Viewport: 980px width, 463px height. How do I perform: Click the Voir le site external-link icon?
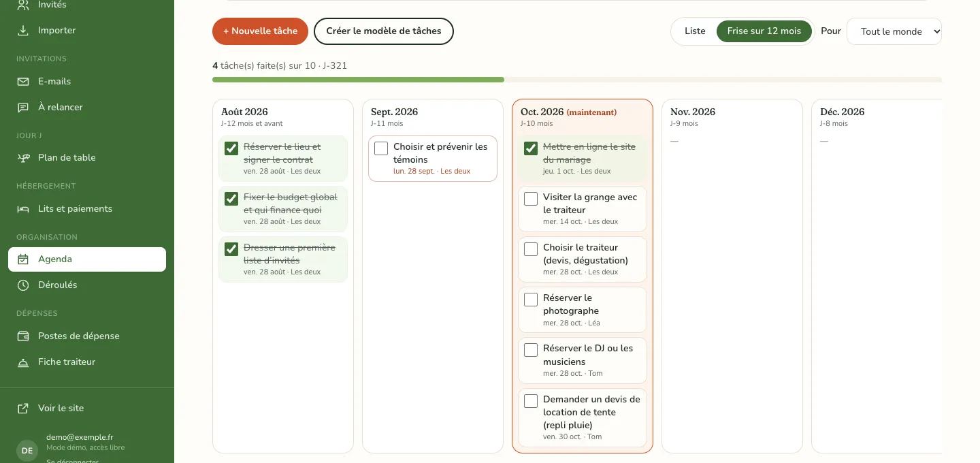pyautogui.click(x=23, y=409)
